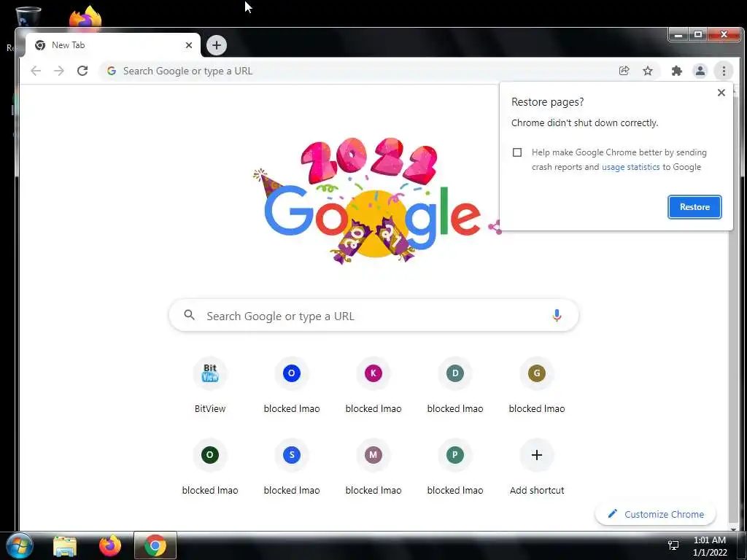Open the P blocked lmao shortcut
The height and width of the screenshot is (560, 747).
pyautogui.click(x=455, y=467)
